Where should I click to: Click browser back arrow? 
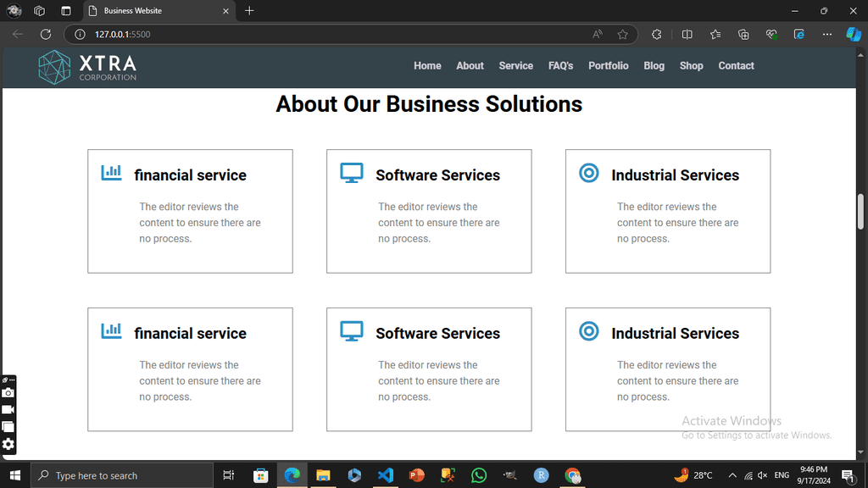pyautogui.click(x=18, y=34)
